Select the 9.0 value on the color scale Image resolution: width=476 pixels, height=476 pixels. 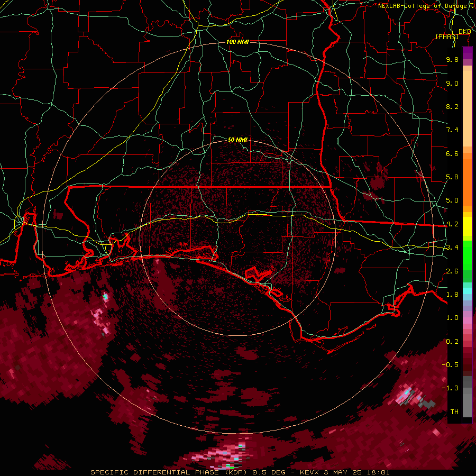coord(452,83)
